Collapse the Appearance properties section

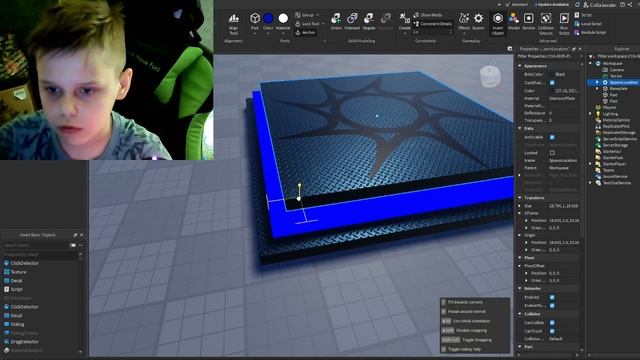pos(520,66)
